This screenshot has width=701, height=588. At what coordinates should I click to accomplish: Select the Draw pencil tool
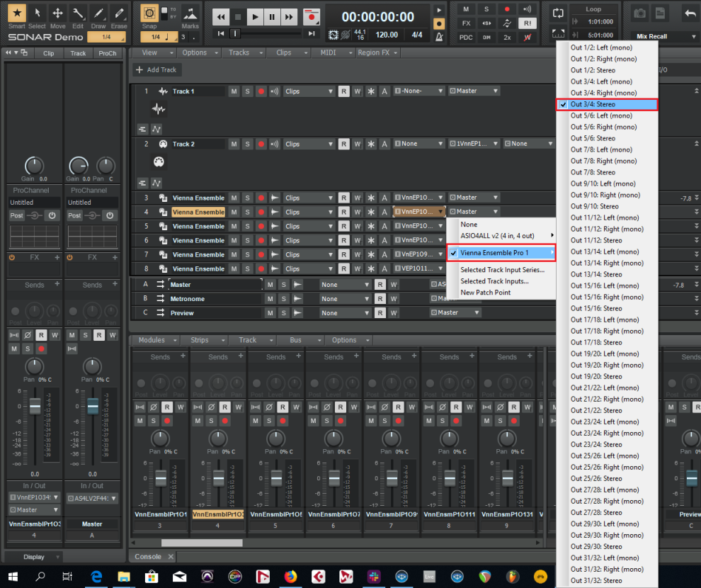(98, 13)
